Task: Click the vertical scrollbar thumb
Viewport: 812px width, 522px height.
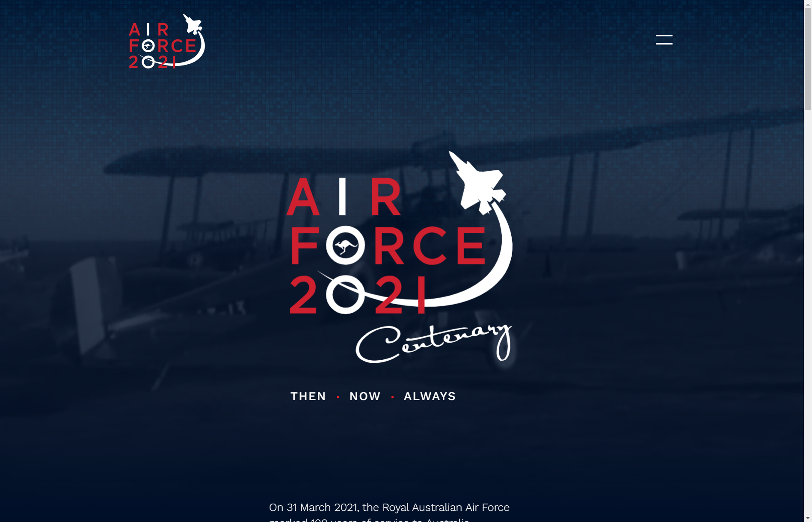Action: (x=808, y=55)
